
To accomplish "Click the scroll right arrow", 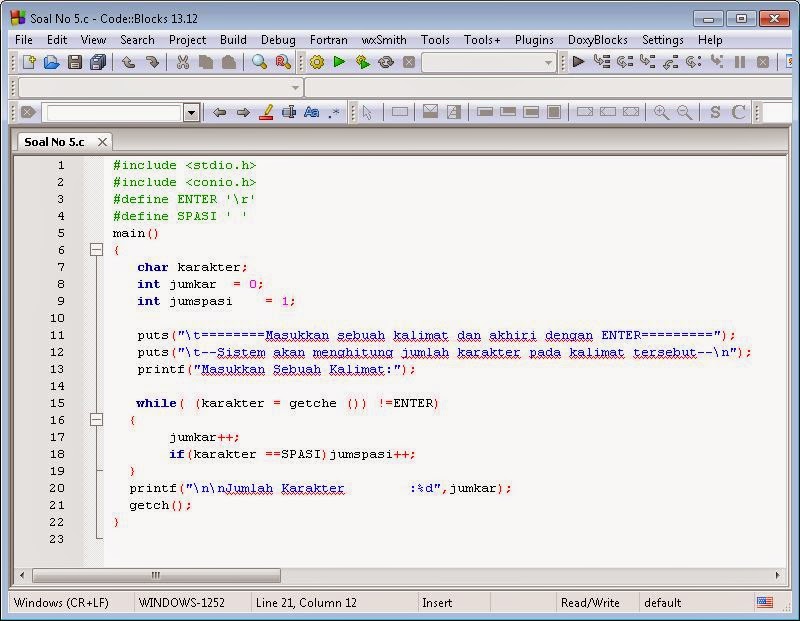I will [x=777, y=575].
